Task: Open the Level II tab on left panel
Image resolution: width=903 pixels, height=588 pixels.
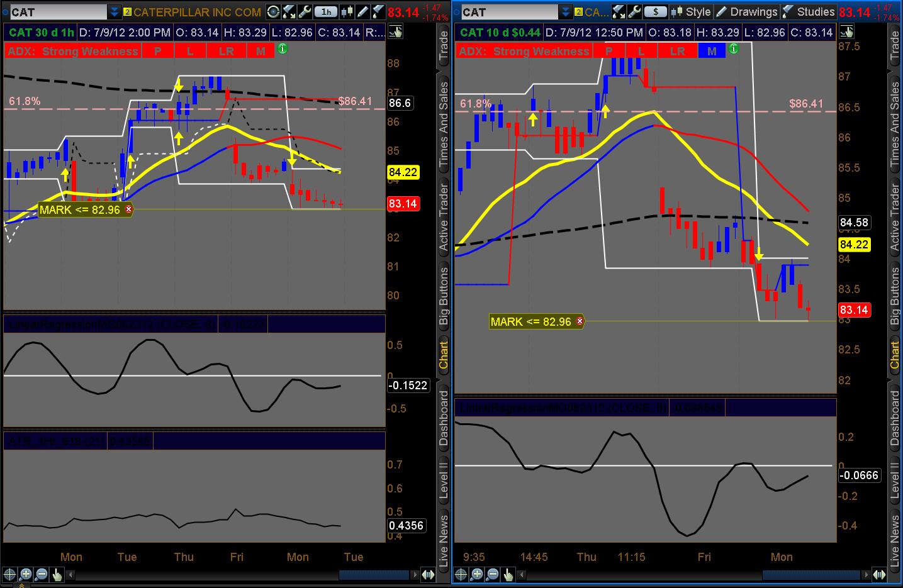Action: [444, 481]
